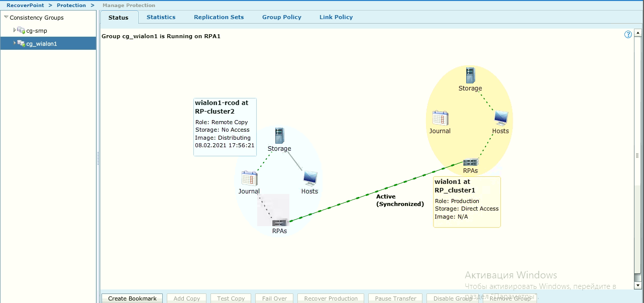644x303 pixels.
Task: Switch to the Statistics tab
Action: click(x=161, y=17)
